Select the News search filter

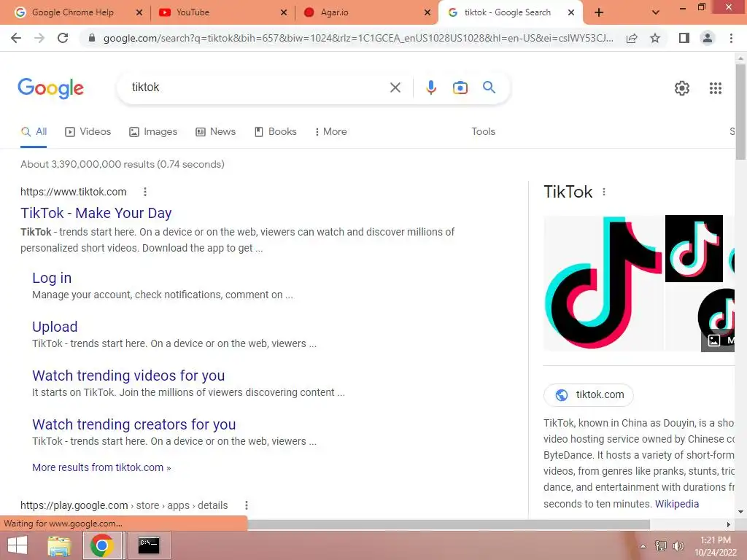click(216, 131)
